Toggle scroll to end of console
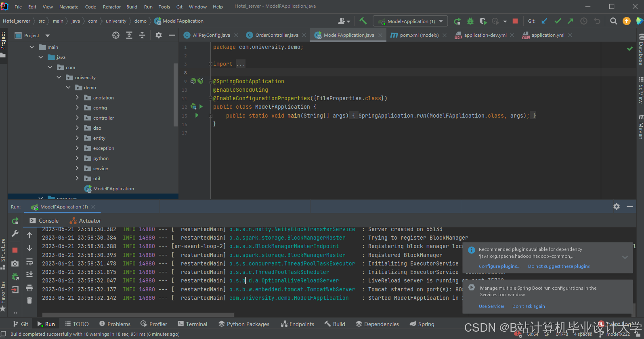644x339 pixels. pos(29,274)
